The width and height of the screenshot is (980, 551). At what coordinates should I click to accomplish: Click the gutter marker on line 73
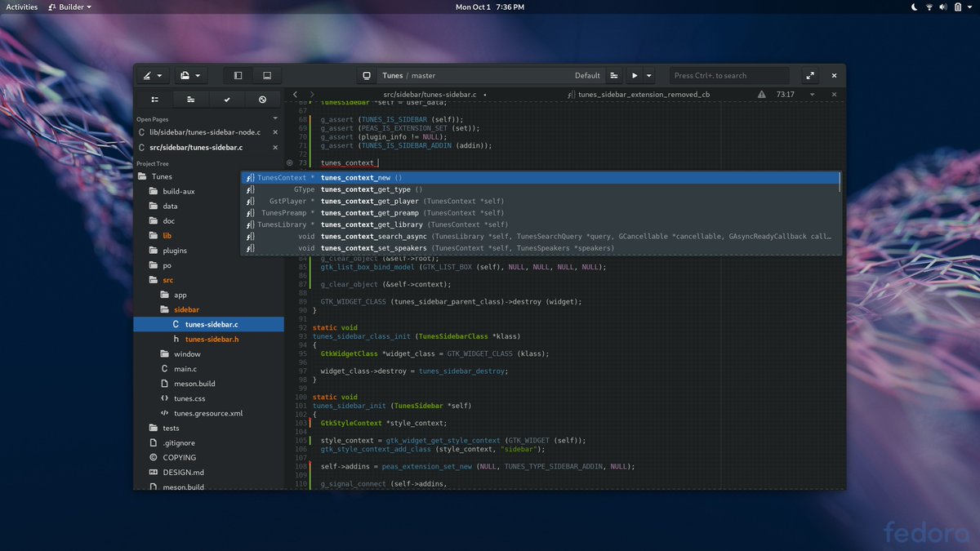290,163
